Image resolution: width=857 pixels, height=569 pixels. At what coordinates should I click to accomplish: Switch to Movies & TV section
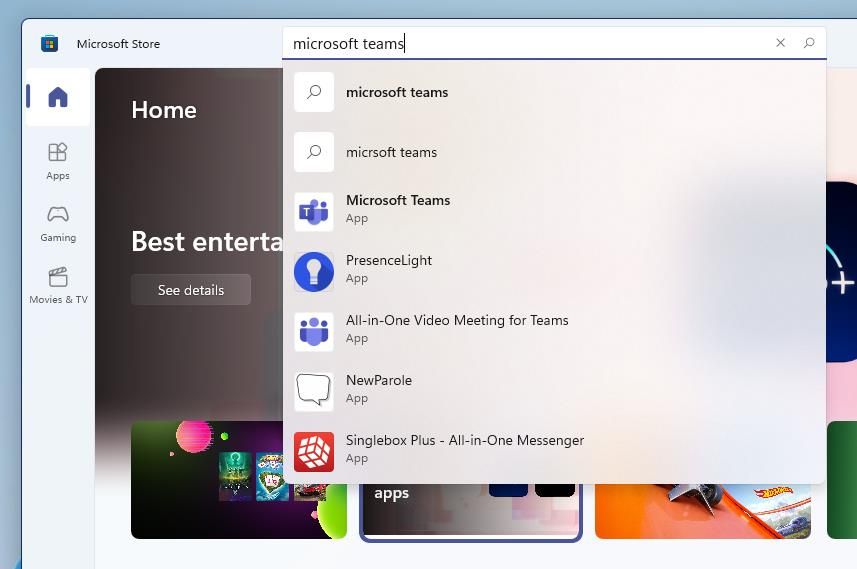pos(58,285)
